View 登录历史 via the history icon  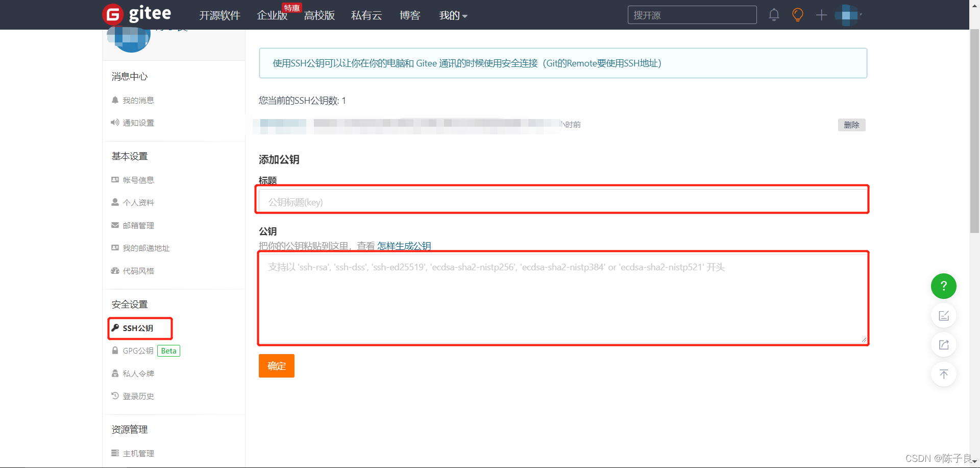[x=138, y=396]
